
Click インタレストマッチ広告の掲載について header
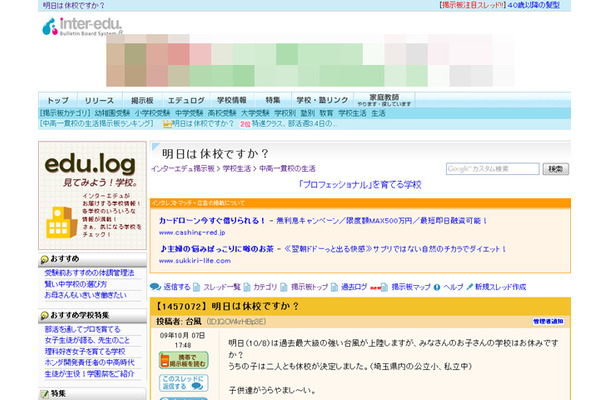click(x=198, y=203)
